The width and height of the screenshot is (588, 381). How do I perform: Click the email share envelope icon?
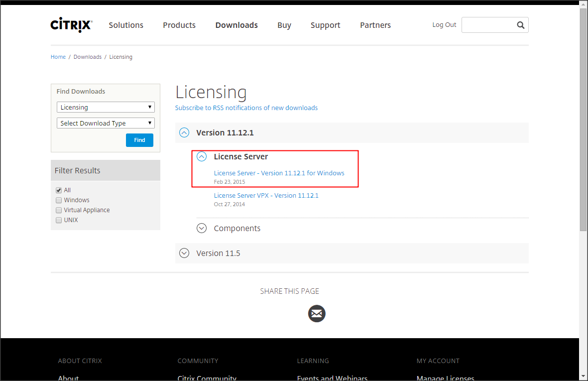(x=317, y=314)
